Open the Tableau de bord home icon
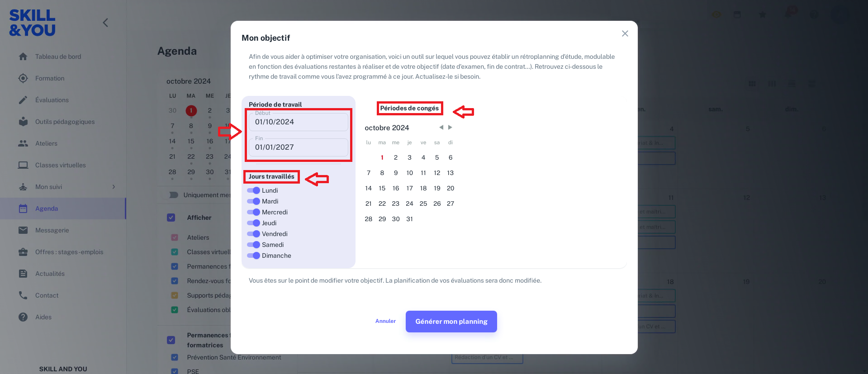Screen dimensions: 868x374 (x=23, y=57)
